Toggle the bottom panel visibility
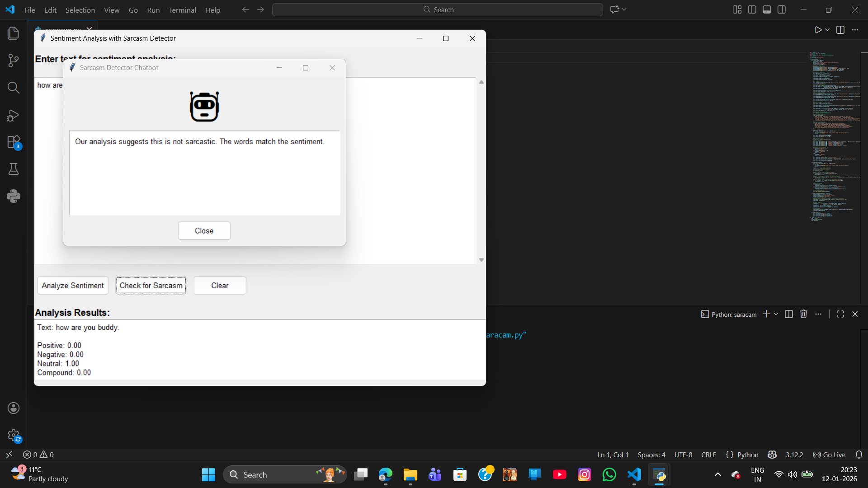 (767, 9)
